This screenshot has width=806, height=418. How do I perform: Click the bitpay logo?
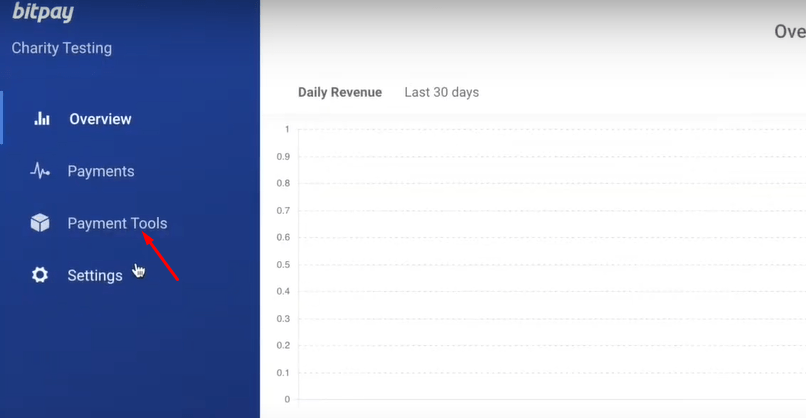point(43,12)
